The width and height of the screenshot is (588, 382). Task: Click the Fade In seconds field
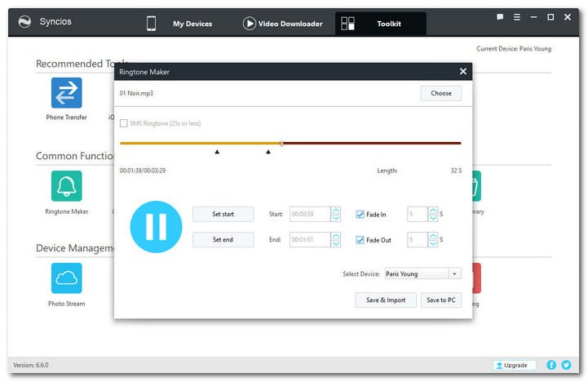point(417,214)
